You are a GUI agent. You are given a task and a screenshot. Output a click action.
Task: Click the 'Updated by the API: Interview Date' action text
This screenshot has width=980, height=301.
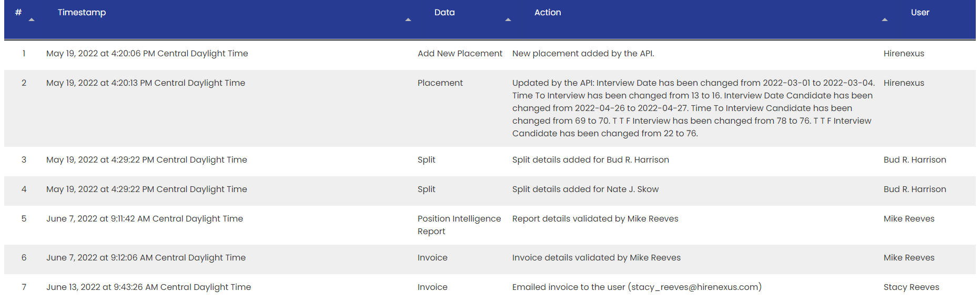coord(693,108)
